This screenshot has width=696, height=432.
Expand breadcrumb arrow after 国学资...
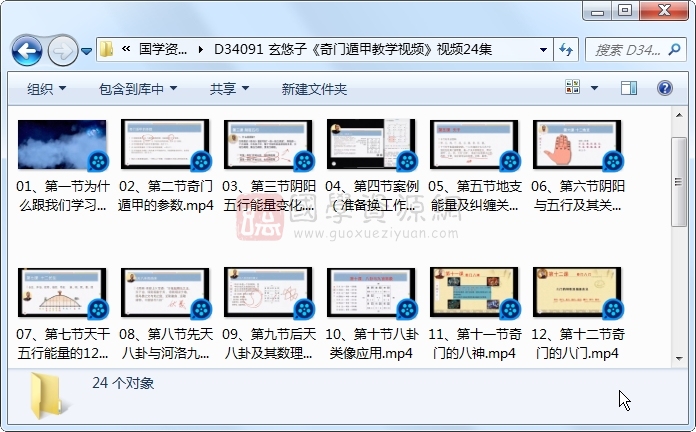[201, 49]
